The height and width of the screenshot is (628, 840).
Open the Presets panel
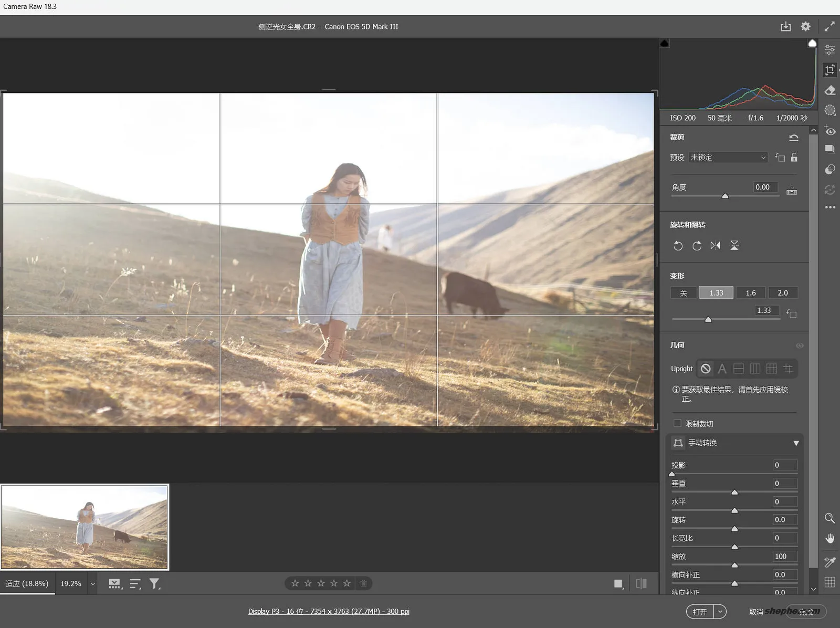[x=830, y=149]
